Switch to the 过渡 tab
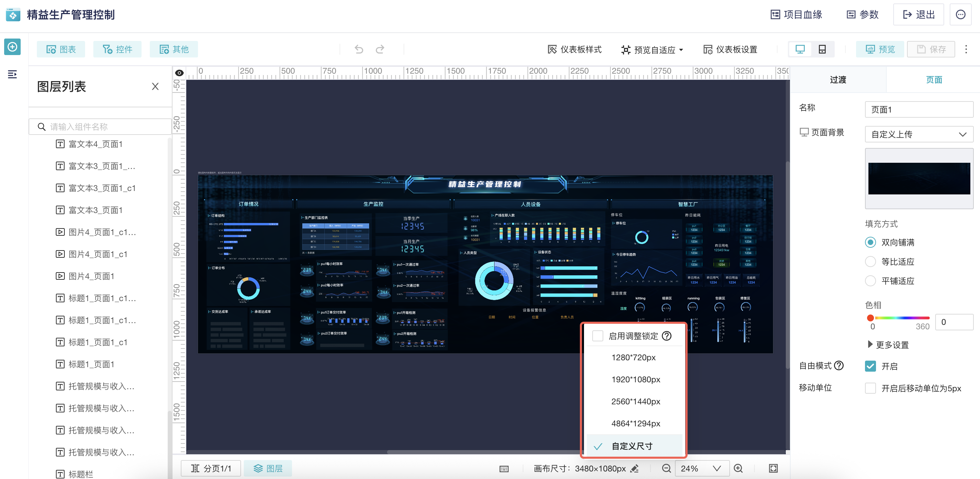The height and width of the screenshot is (479, 980). point(838,80)
